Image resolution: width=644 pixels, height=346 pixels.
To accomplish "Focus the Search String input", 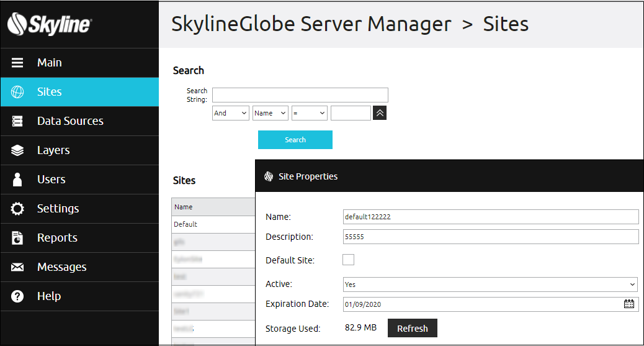I will (x=300, y=95).
